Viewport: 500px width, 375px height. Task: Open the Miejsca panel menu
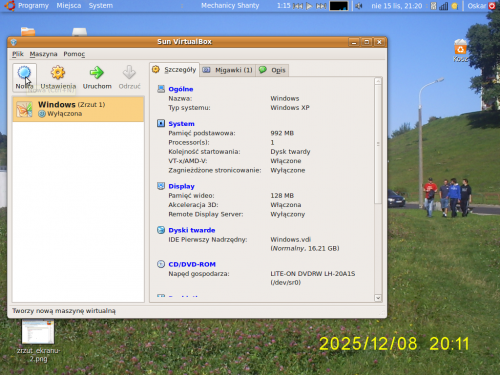[x=69, y=5]
